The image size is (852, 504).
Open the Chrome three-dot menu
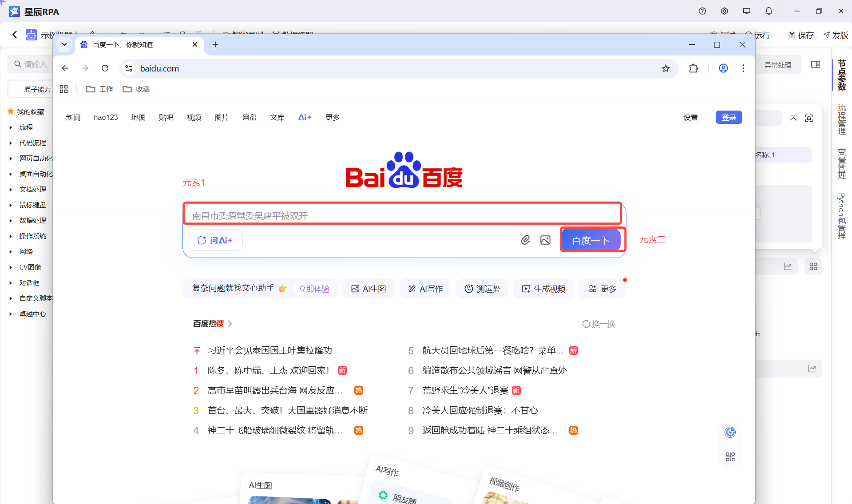tap(743, 68)
